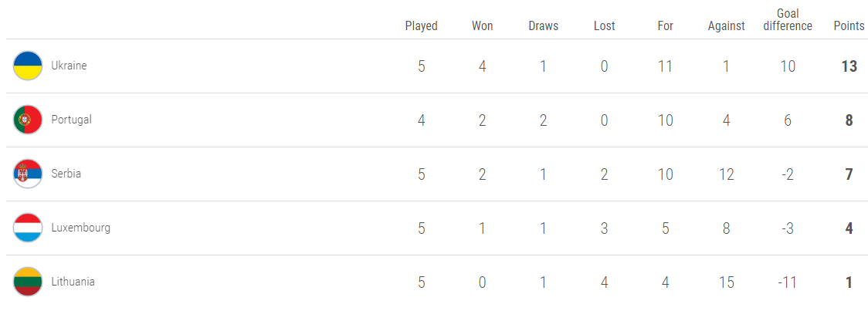This screenshot has width=868, height=311.
Task: Click the Ukraine flag icon
Action: click(x=28, y=66)
